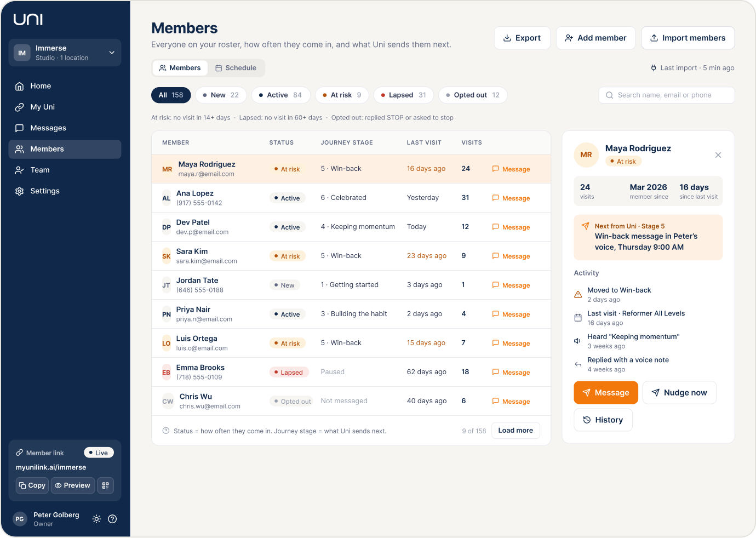Go to Home in sidebar
The image size is (756, 538).
tap(65, 86)
